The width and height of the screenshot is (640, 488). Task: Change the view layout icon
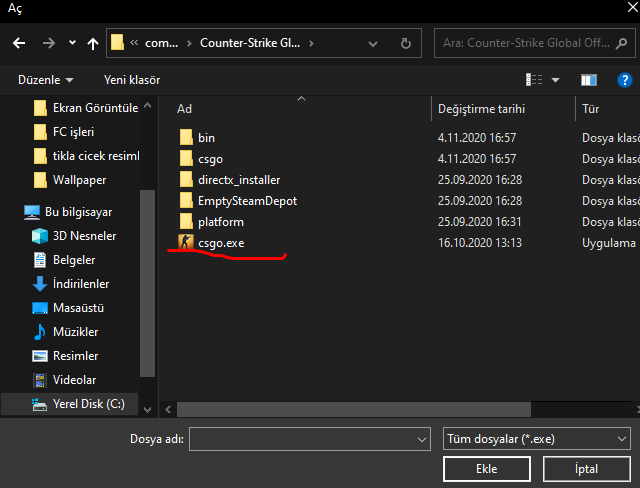(x=534, y=80)
